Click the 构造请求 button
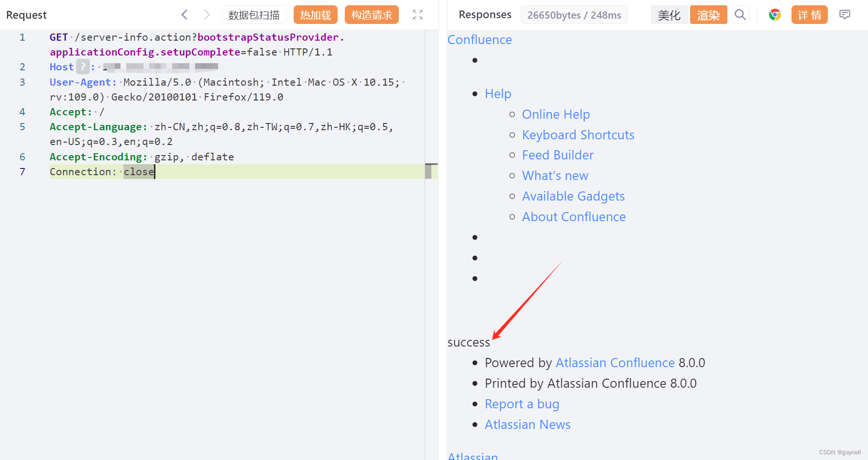Image resolution: width=868 pixels, height=460 pixels. click(x=372, y=15)
